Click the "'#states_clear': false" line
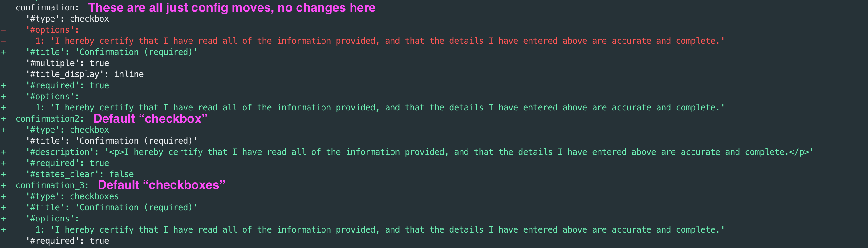Image resolution: width=868 pixels, height=248 pixels. (80, 175)
